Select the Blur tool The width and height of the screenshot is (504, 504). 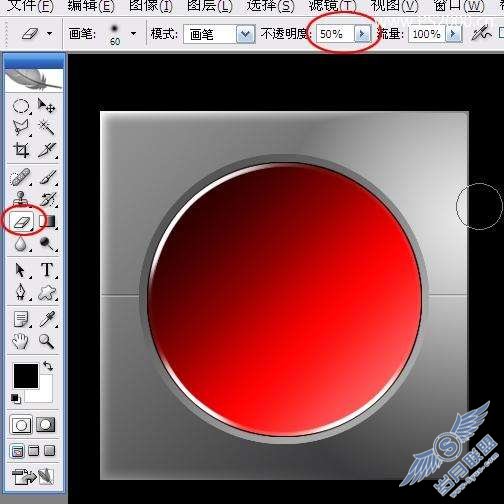pyautogui.click(x=21, y=244)
